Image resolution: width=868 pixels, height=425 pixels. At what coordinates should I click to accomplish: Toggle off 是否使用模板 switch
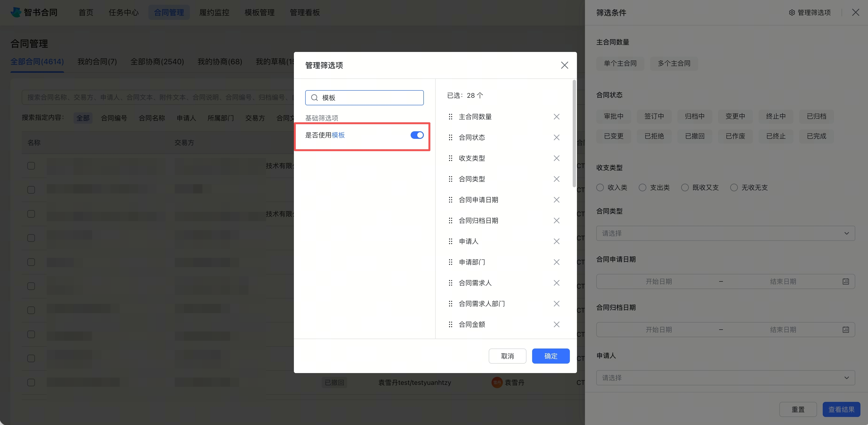[x=417, y=135]
